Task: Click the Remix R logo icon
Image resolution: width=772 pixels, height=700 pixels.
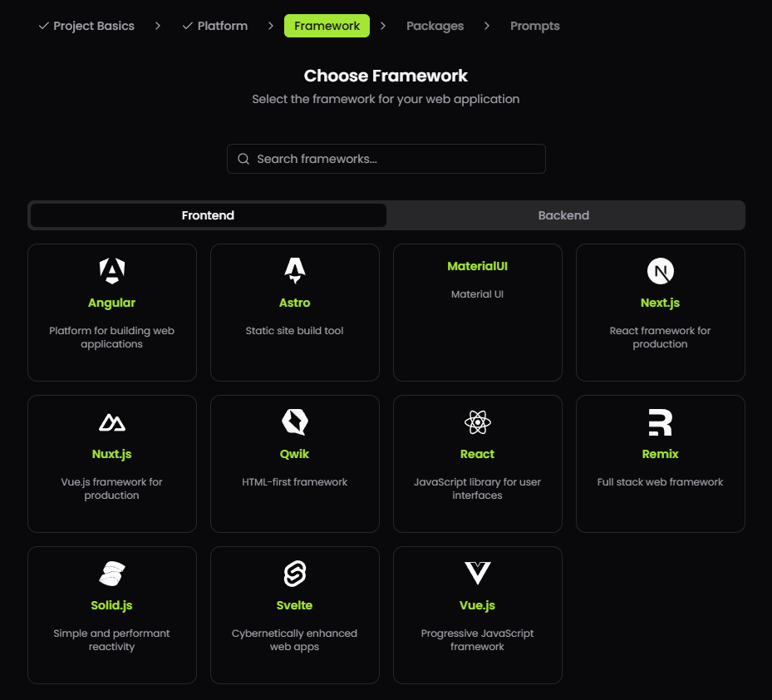Action: [661, 422]
